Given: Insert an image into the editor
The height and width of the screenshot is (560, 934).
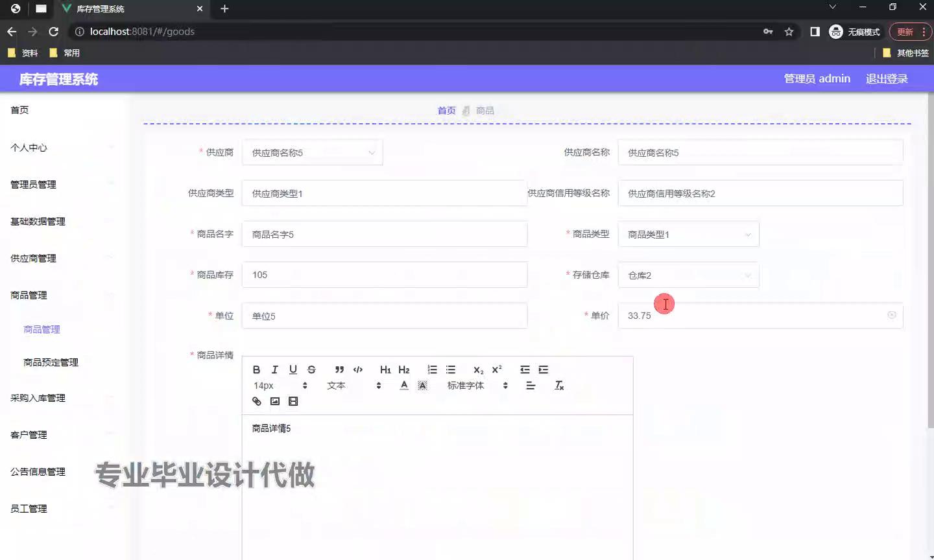Looking at the screenshot, I should (x=275, y=401).
